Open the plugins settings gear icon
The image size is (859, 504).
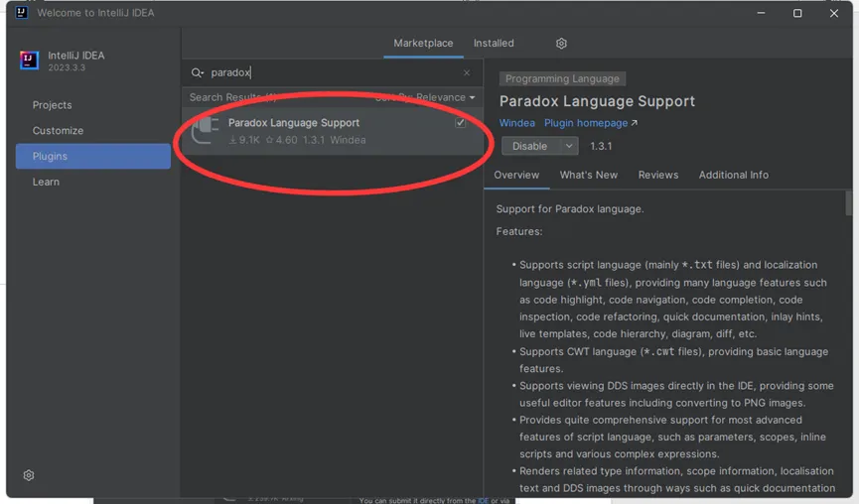click(561, 44)
